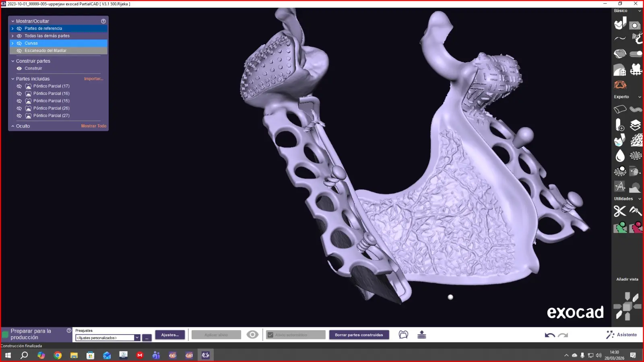Open the first Básico tool with tooth icon
Image resolution: width=644 pixels, height=362 pixels.
[620, 23]
